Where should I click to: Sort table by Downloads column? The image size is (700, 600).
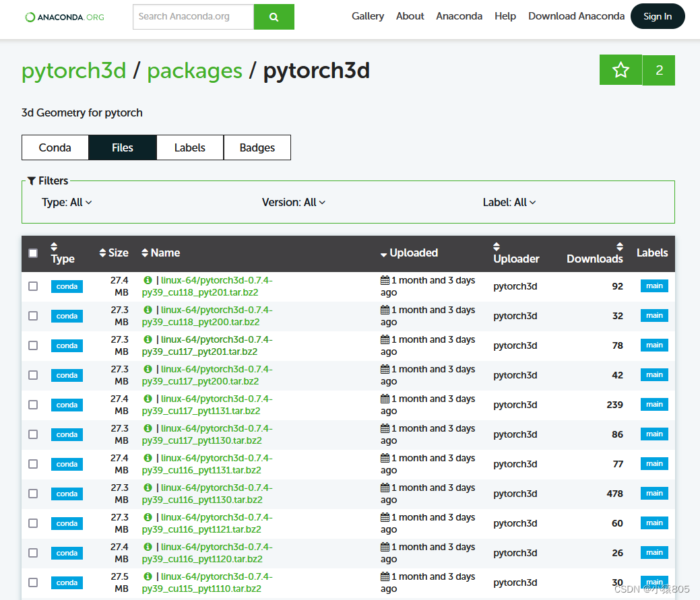click(595, 253)
